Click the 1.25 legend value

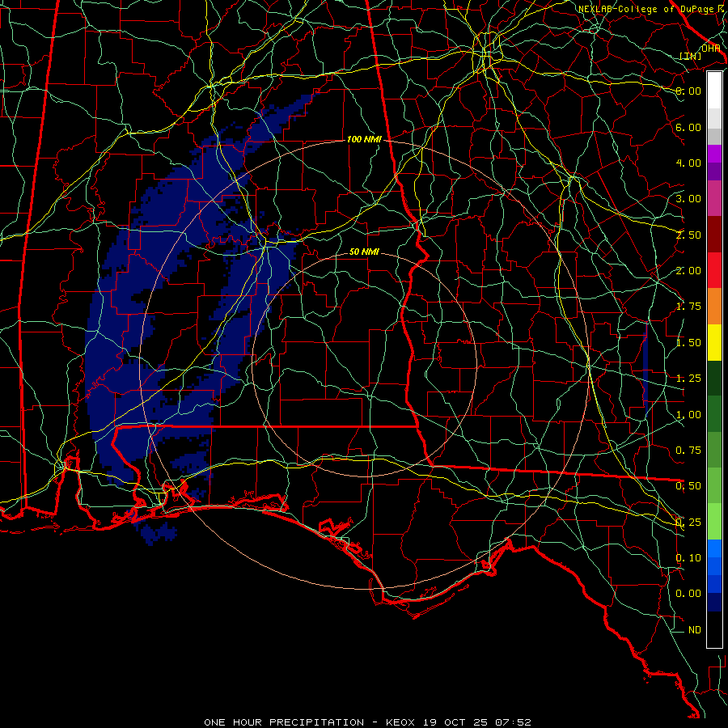(688, 379)
